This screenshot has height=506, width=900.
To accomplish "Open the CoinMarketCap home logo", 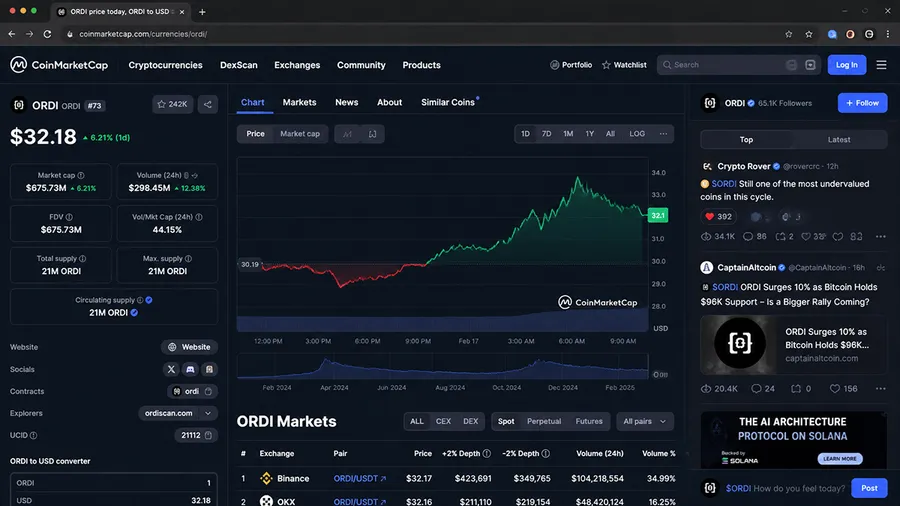I will pos(59,65).
